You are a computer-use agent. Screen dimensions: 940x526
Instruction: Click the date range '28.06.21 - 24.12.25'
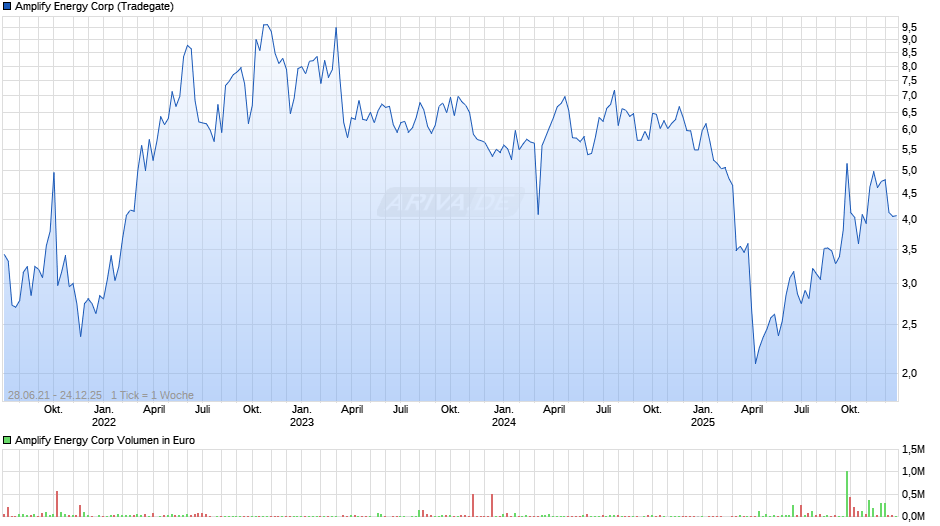[55, 395]
